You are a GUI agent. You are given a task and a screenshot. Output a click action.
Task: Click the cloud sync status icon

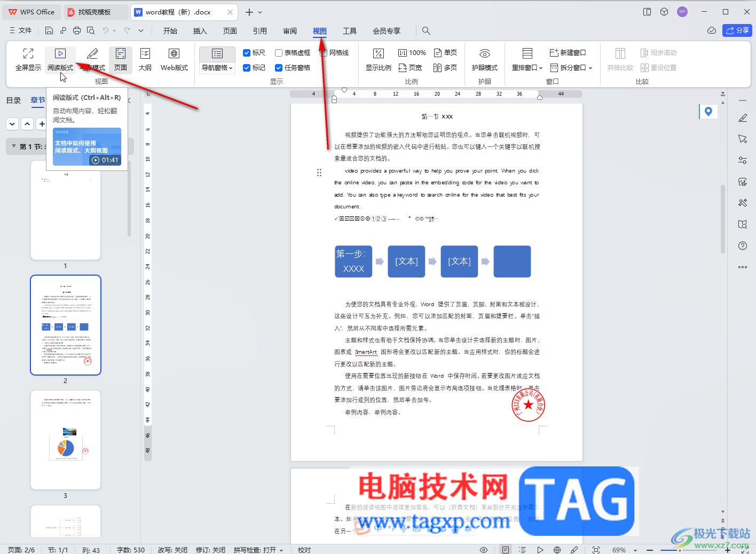[712, 30]
